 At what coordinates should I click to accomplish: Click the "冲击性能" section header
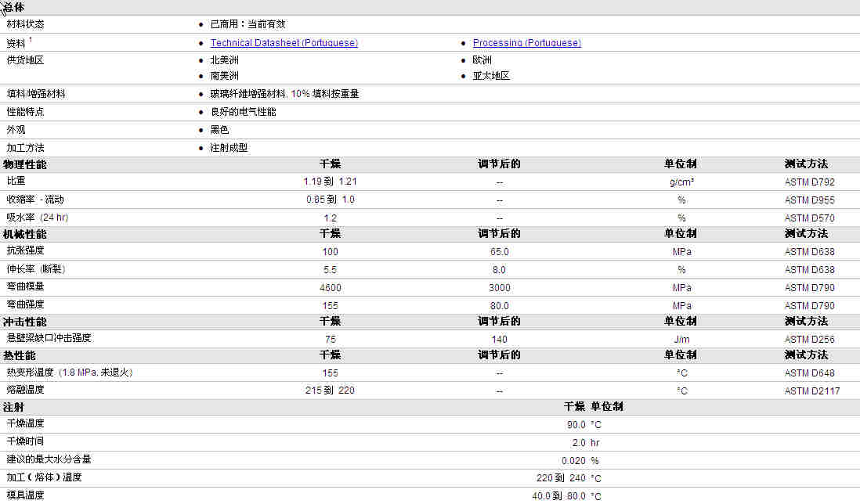click(25, 322)
